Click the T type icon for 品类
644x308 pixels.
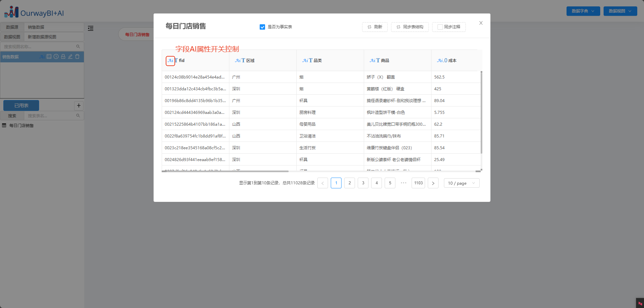click(311, 61)
